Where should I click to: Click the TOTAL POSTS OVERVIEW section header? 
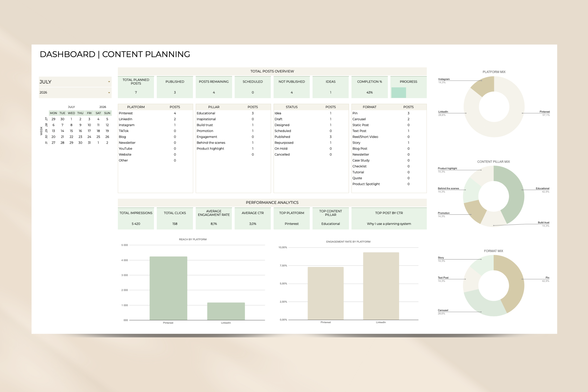pos(272,71)
